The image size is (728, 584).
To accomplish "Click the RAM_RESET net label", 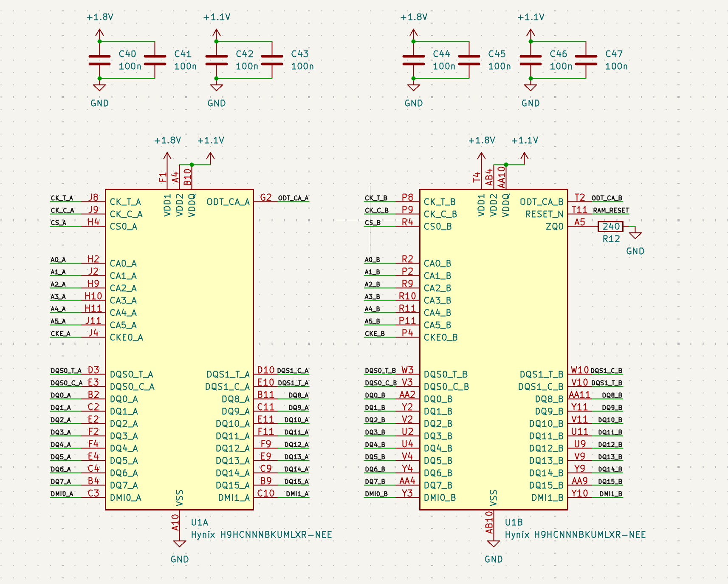I will click(611, 210).
